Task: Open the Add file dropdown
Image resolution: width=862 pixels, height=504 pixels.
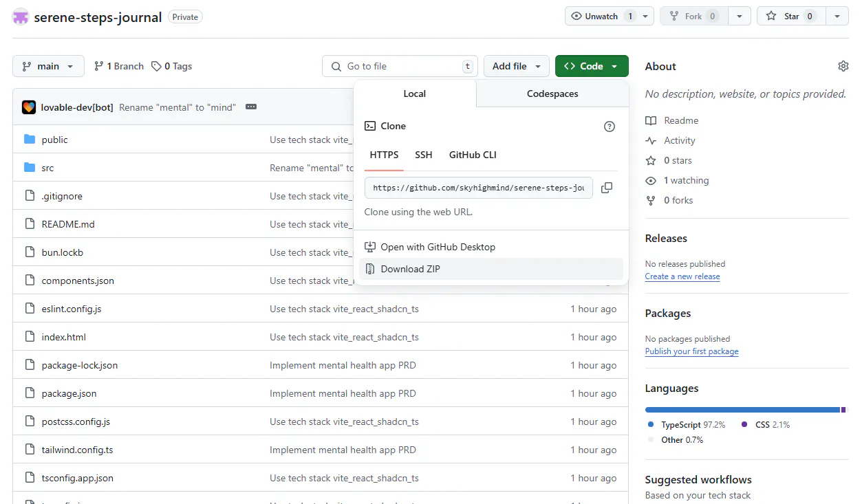Action: [517, 66]
